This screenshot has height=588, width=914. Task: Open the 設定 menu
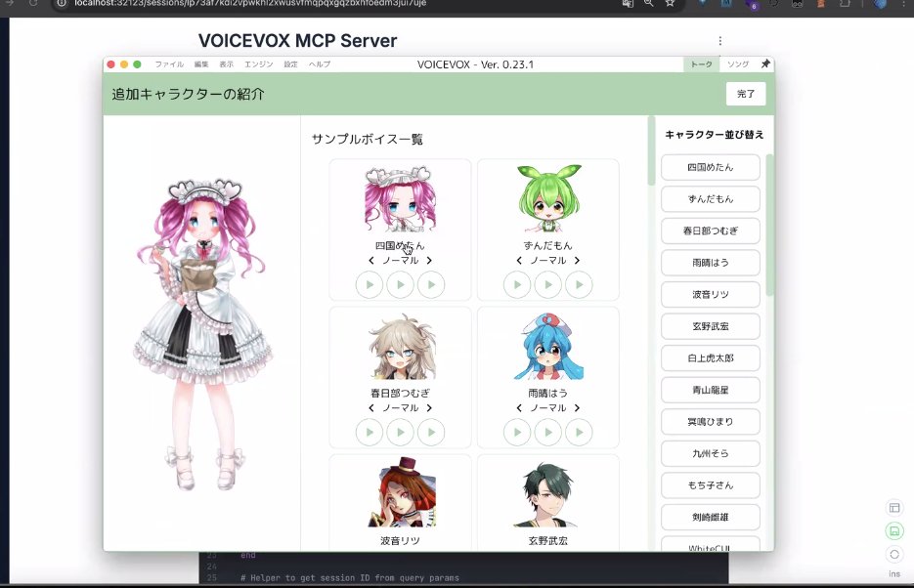pos(291,64)
